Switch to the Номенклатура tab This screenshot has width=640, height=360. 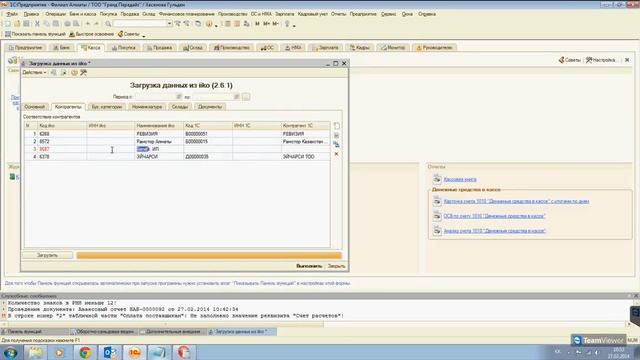[x=147, y=107]
